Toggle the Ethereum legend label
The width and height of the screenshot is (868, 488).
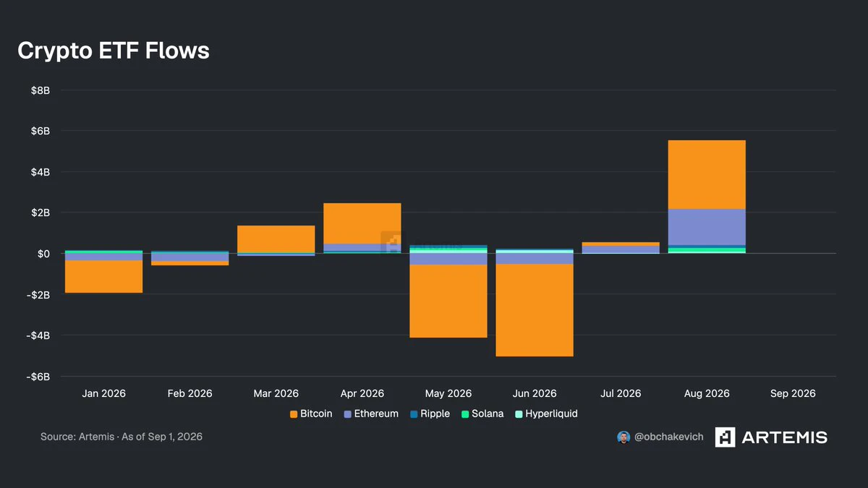(376, 414)
